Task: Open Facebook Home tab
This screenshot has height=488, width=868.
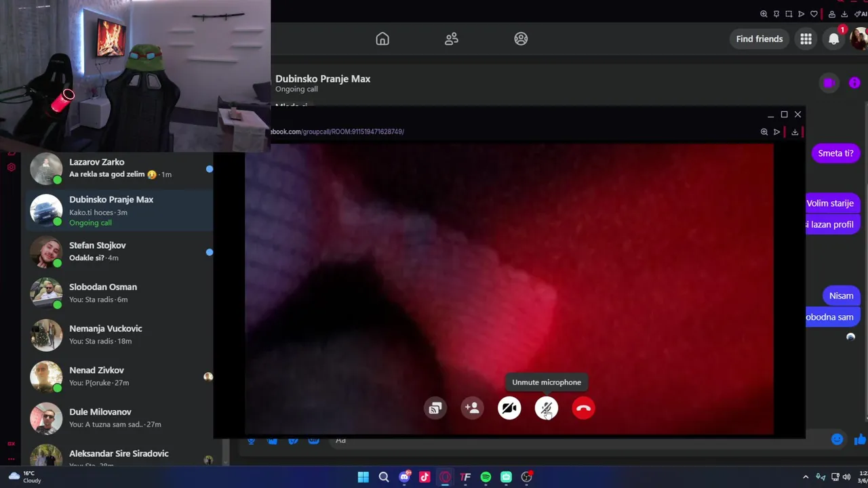Action: click(382, 39)
